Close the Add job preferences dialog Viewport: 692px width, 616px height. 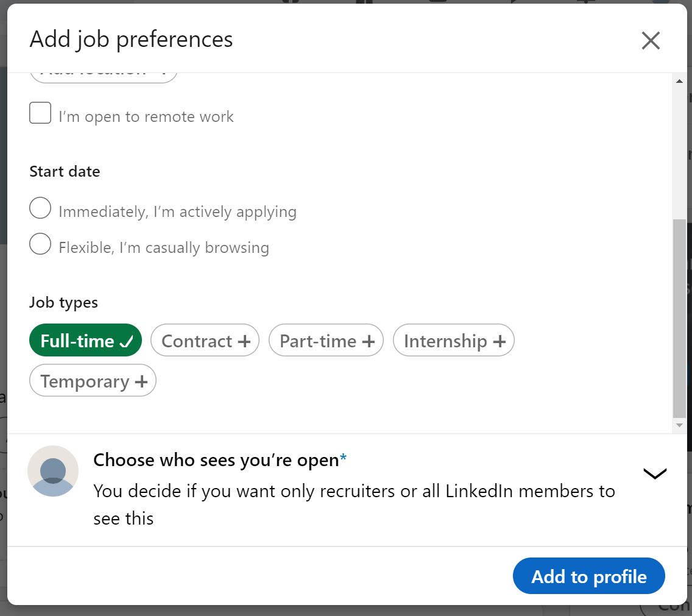click(651, 41)
